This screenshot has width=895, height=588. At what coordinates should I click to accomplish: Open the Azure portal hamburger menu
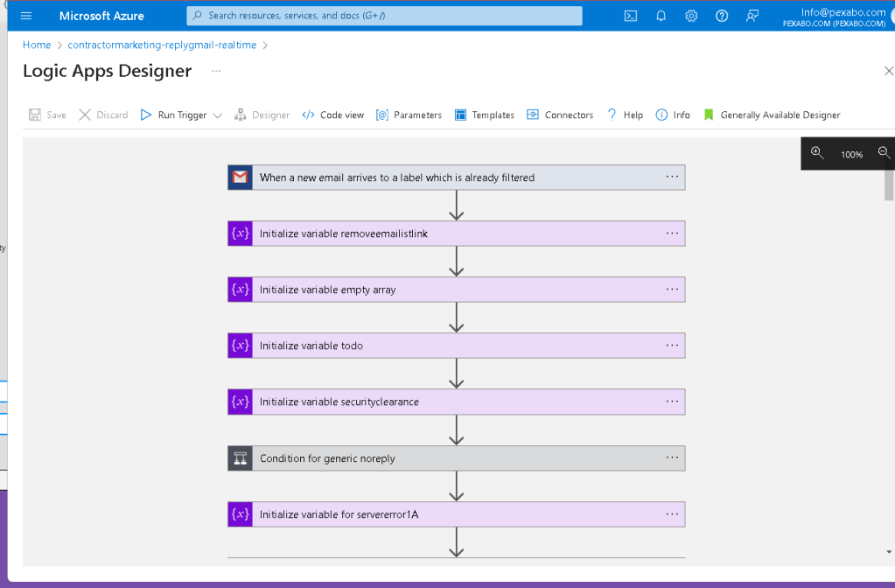point(26,16)
